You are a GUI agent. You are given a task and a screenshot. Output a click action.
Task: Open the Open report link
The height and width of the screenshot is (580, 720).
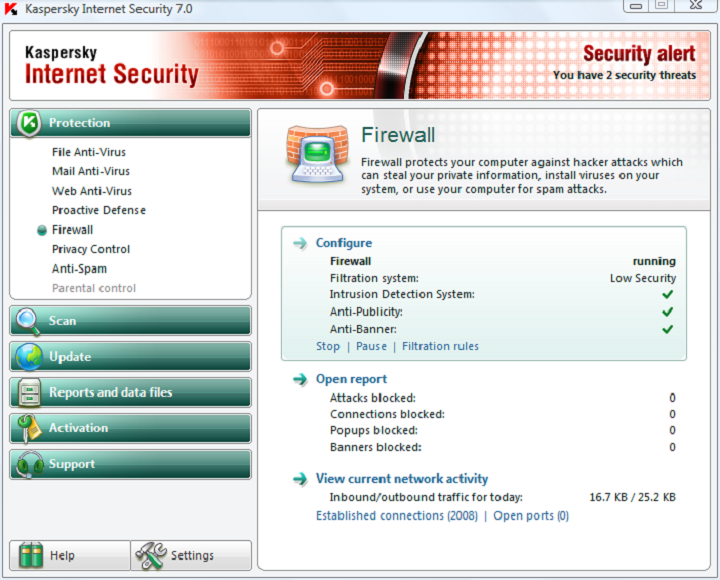point(351,379)
